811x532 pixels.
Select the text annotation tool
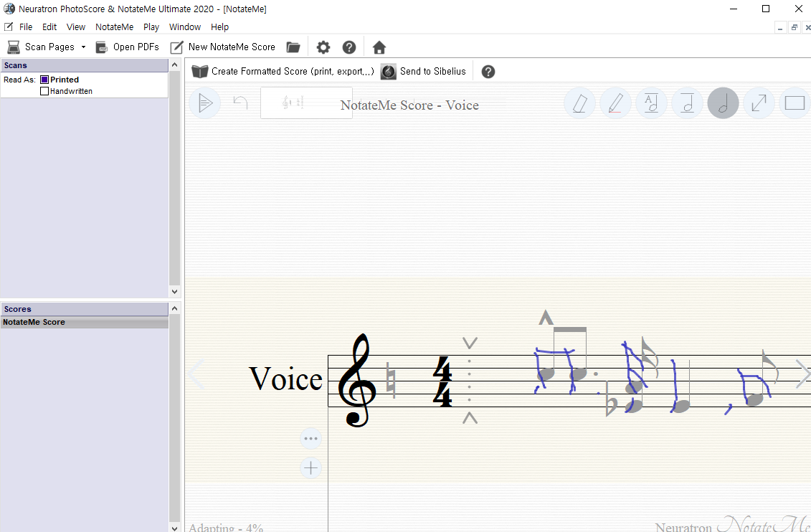click(x=651, y=103)
